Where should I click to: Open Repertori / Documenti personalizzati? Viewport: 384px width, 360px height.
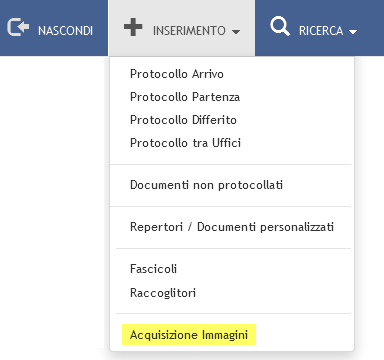pyautogui.click(x=232, y=227)
